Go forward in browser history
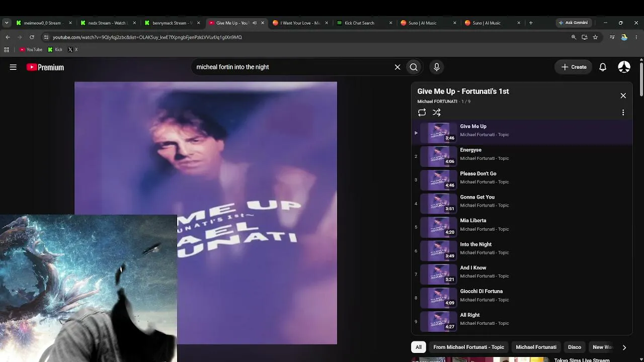 tap(20, 37)
